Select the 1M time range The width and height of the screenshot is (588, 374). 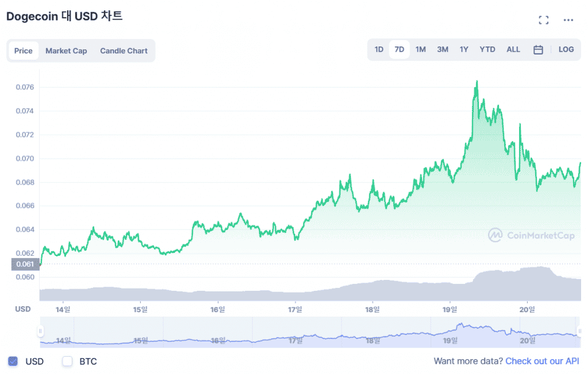coord(420,49)
